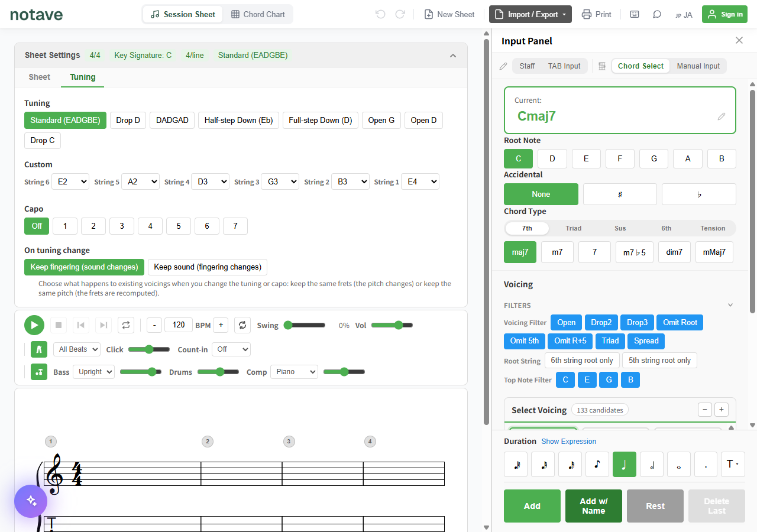
Task: Select the sharp accidental
Action: pos(620,194)
